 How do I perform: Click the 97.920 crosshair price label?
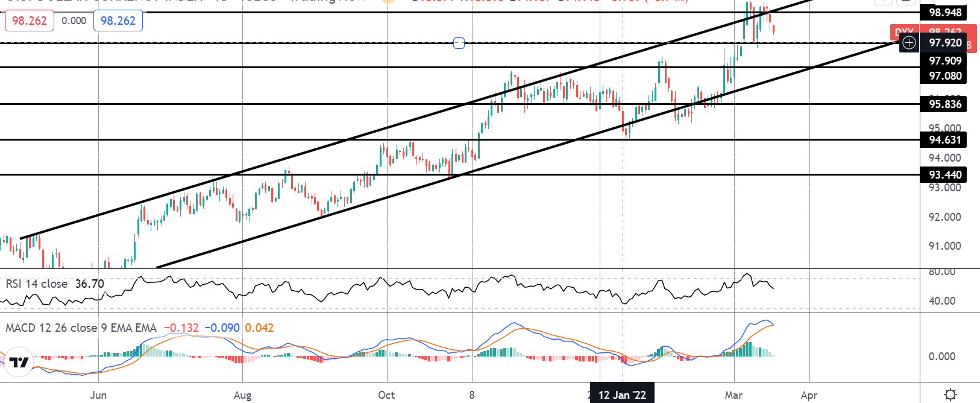(944, 43)
